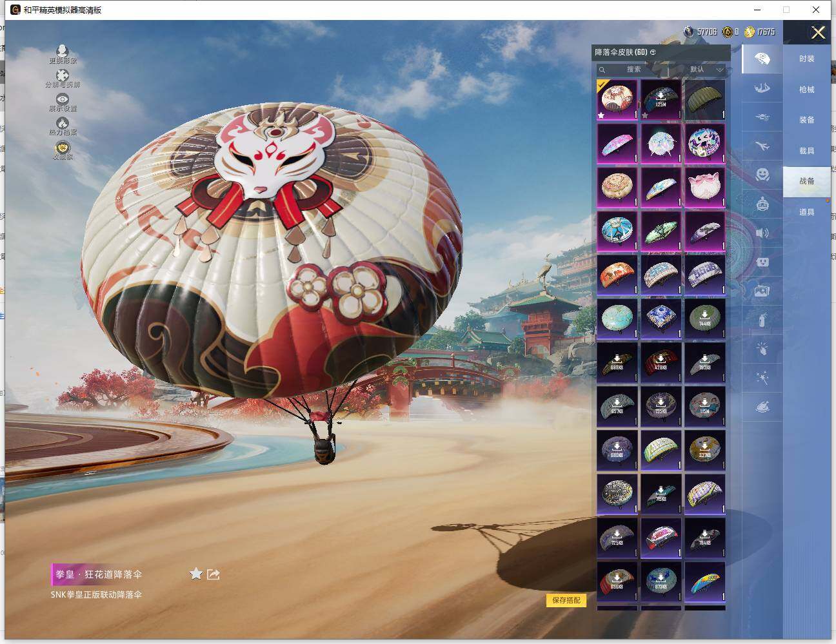
Task: Select the picture background category icon
Action: point(762,291)
